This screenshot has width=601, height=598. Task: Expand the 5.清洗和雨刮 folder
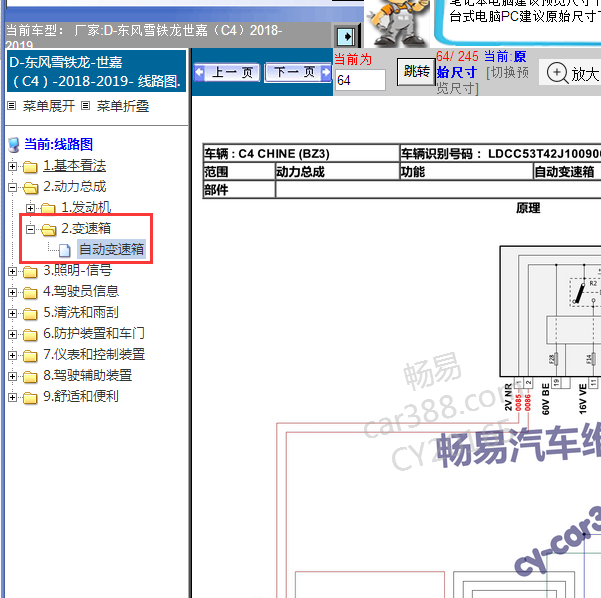12,313
